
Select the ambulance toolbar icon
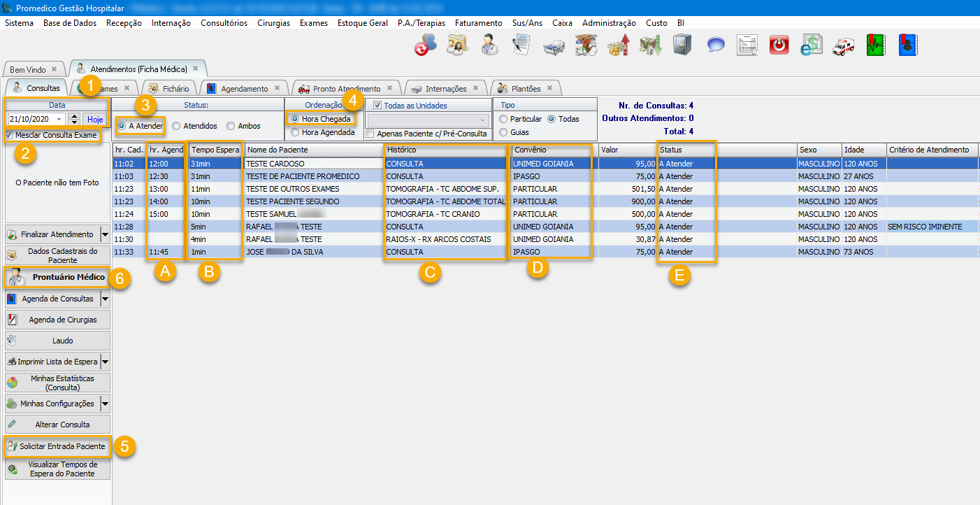(843, 45)
